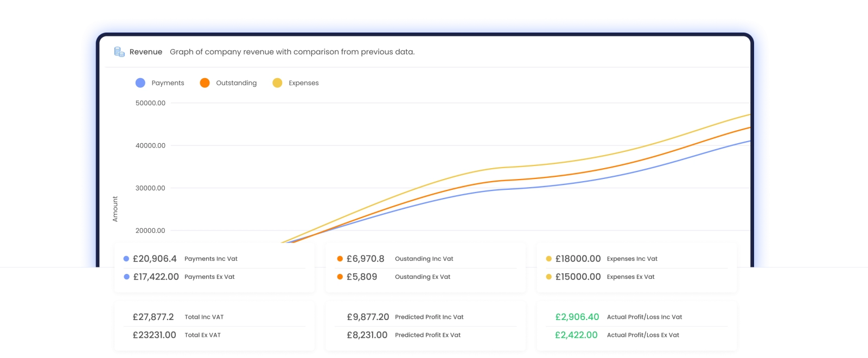Select the £9,877.20 predicted profit value
Image resolution: width=868 pixels, height=358 pixels.
[x=368, y=317]
